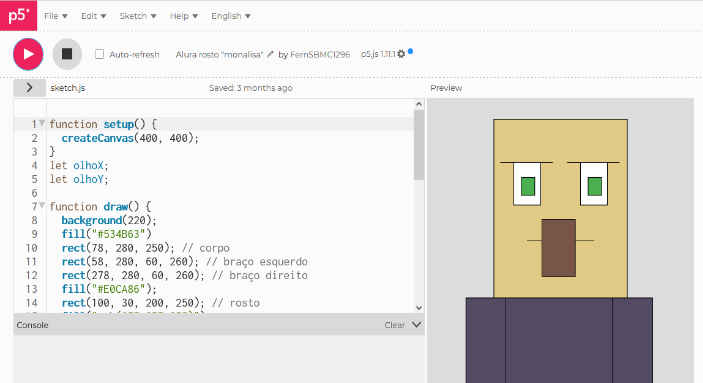Image resolution: width=703 pixels, height=383 pixels.
Task: Click 'background(220);' on line 8
Action: point(109,220)
